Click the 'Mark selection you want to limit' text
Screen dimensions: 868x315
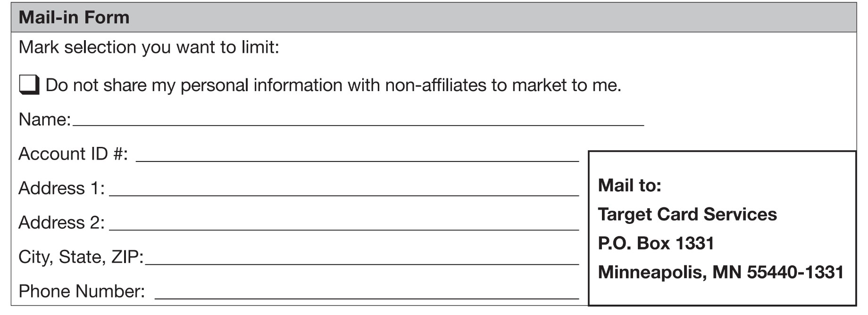tap(149, 47)
